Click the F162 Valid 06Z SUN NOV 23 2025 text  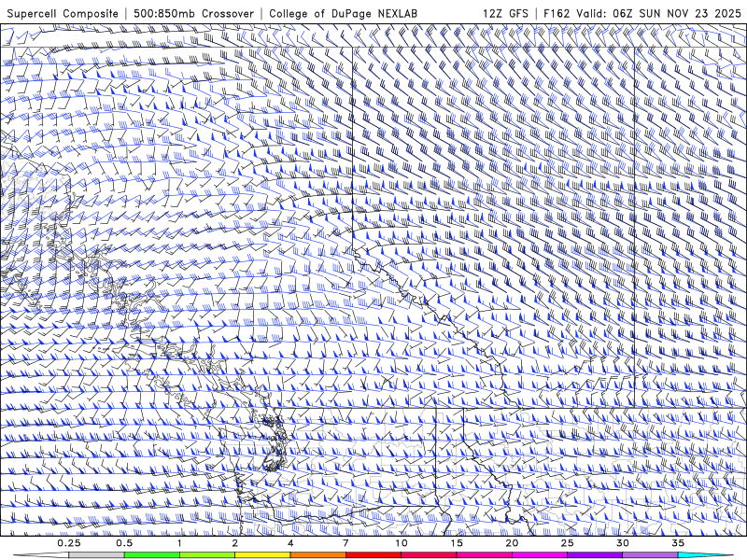tap(642, 13)
